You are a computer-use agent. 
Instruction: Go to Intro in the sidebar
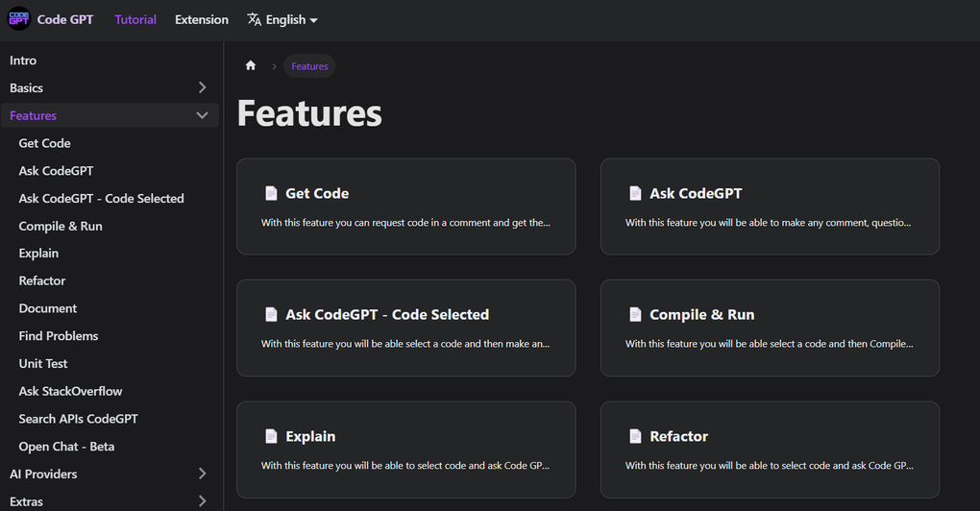click(x=23, y=61)
